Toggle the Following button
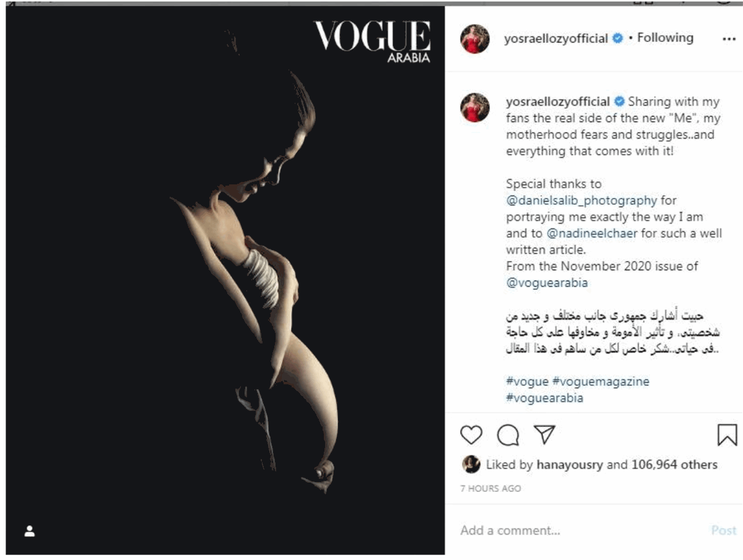 pos(665,38)
